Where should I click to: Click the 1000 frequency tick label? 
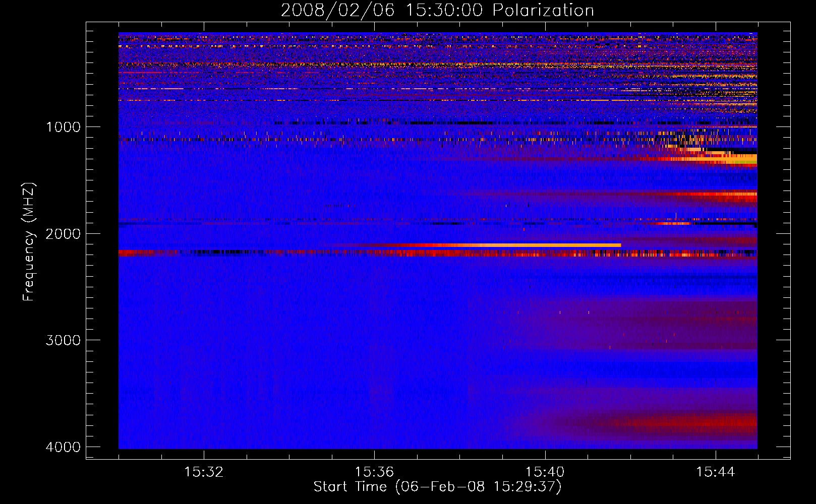[64, 127]
